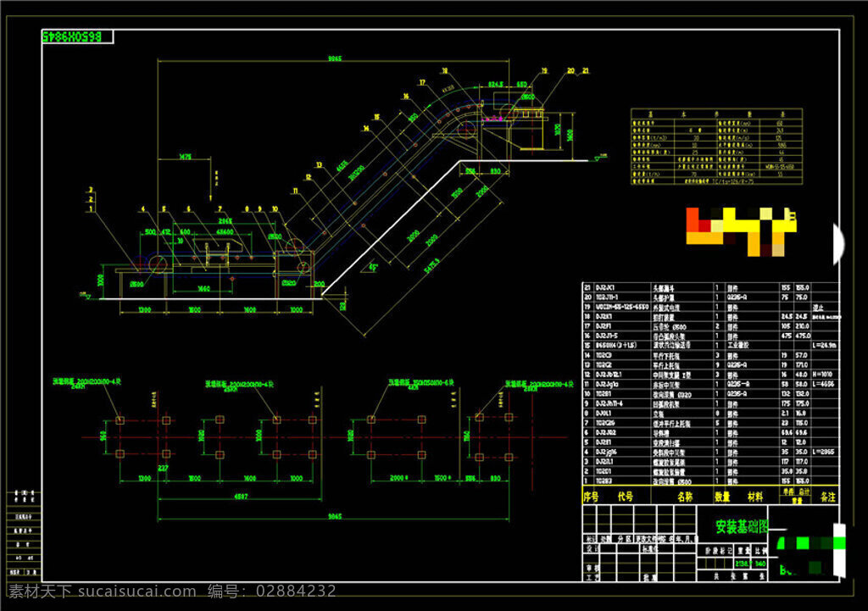The height and width of the screenshot is (611, 868).
Task: Select total weight 175.0 in row 9
Action: click(x=802, y=403)
